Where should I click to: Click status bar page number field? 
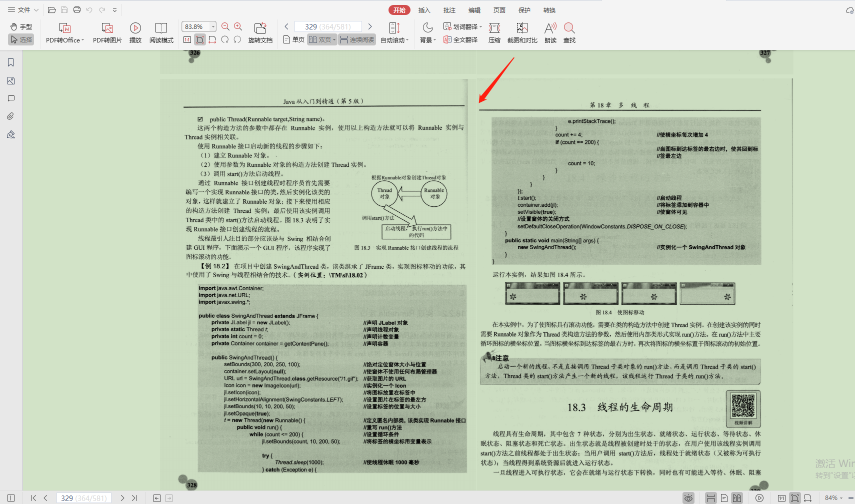coord(84,498)
